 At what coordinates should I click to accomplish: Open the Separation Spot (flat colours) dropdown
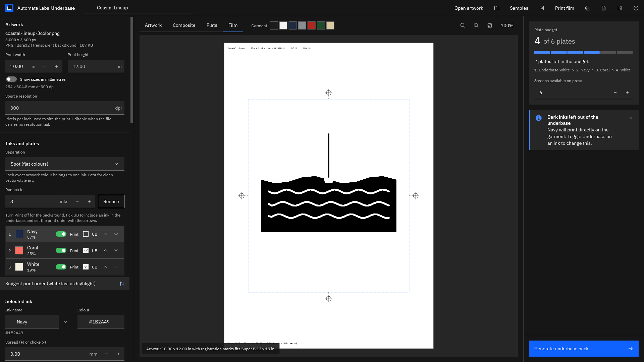[x=65, y=164]
